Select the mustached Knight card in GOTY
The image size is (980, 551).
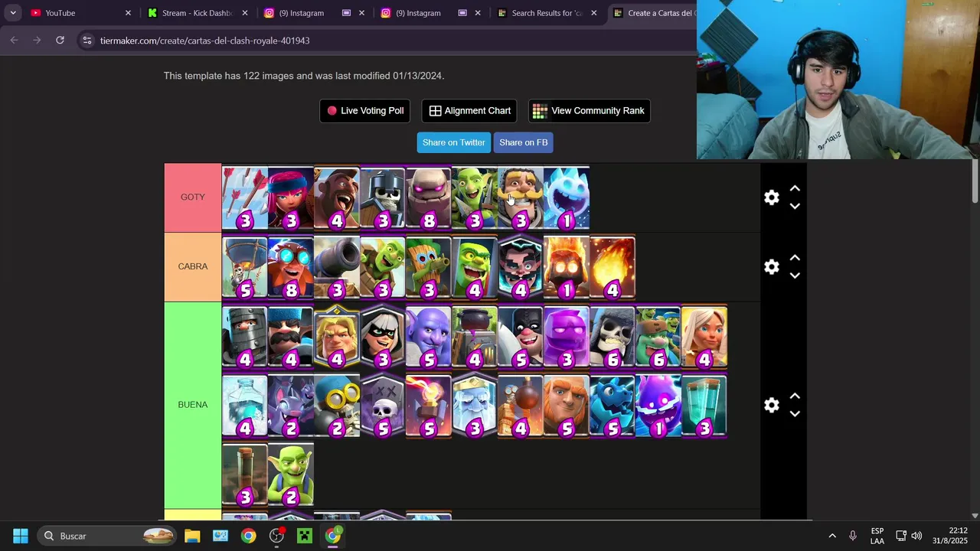point(521,198)
